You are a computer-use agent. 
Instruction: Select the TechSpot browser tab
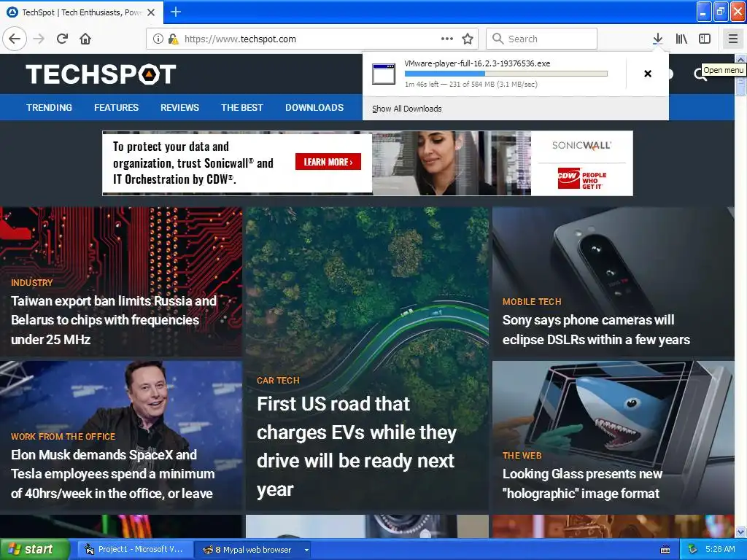(x=82, y=12)
